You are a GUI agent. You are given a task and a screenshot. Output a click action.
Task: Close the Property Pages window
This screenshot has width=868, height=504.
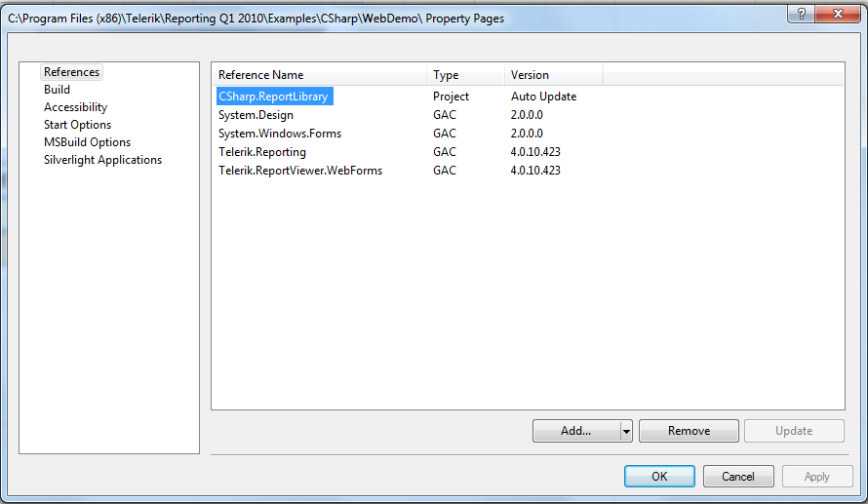point(838,14)
